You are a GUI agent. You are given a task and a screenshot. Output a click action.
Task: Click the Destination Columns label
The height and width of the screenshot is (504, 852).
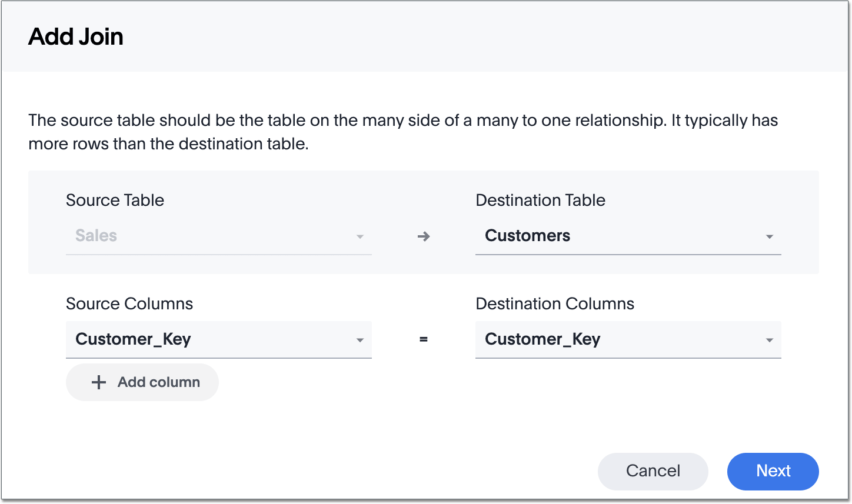pos(554,304)
